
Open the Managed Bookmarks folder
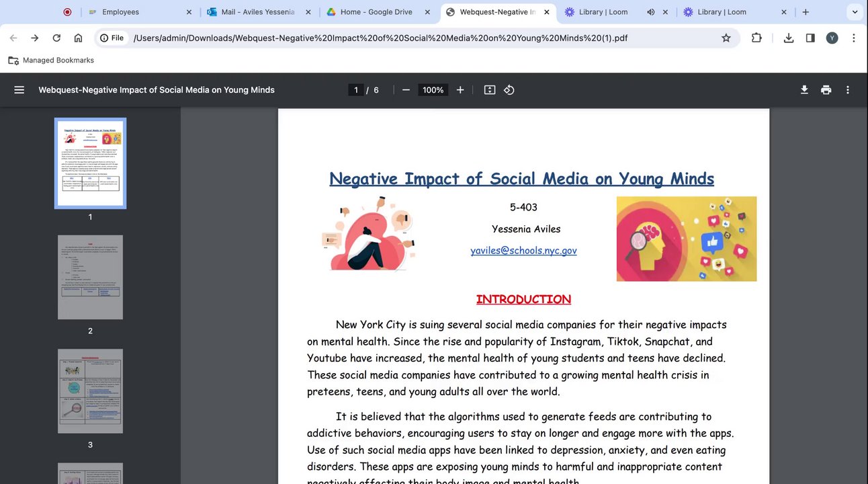(x=51, y=61)
